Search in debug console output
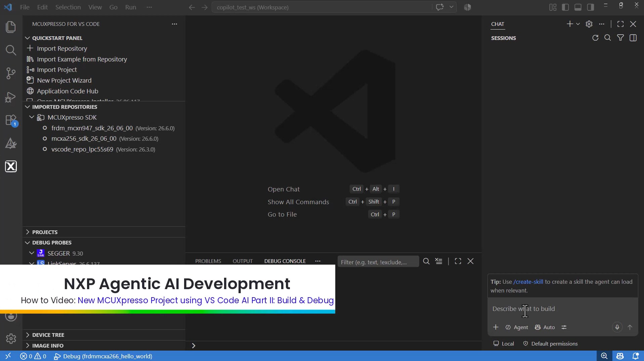The width and height of the screenshot is (644, 361). tap(426, 261)
